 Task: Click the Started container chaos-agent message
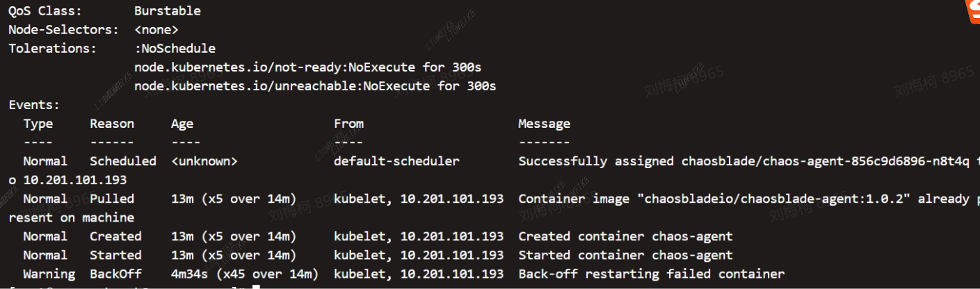click(625, 255)
